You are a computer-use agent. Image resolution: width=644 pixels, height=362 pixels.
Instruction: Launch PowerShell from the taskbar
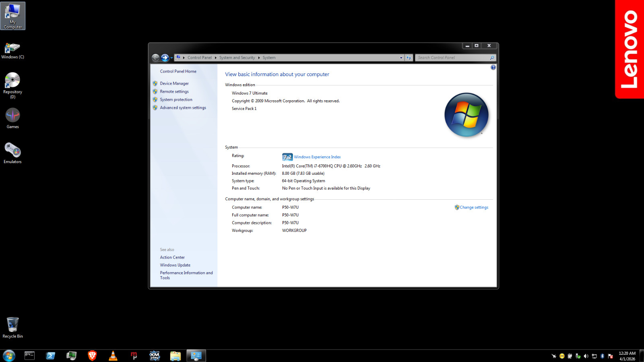[50, 356]
